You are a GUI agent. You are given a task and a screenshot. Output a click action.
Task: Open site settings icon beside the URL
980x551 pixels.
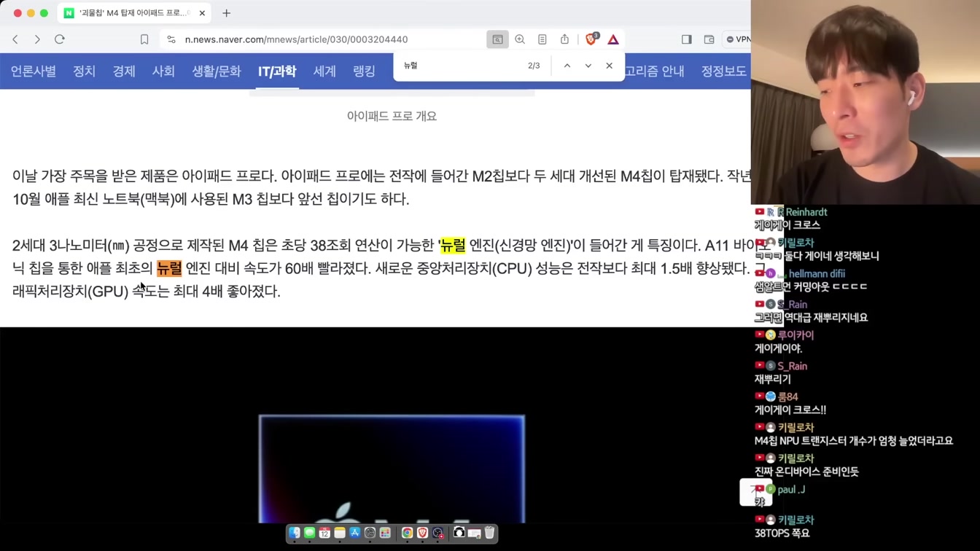pos(171,39)
